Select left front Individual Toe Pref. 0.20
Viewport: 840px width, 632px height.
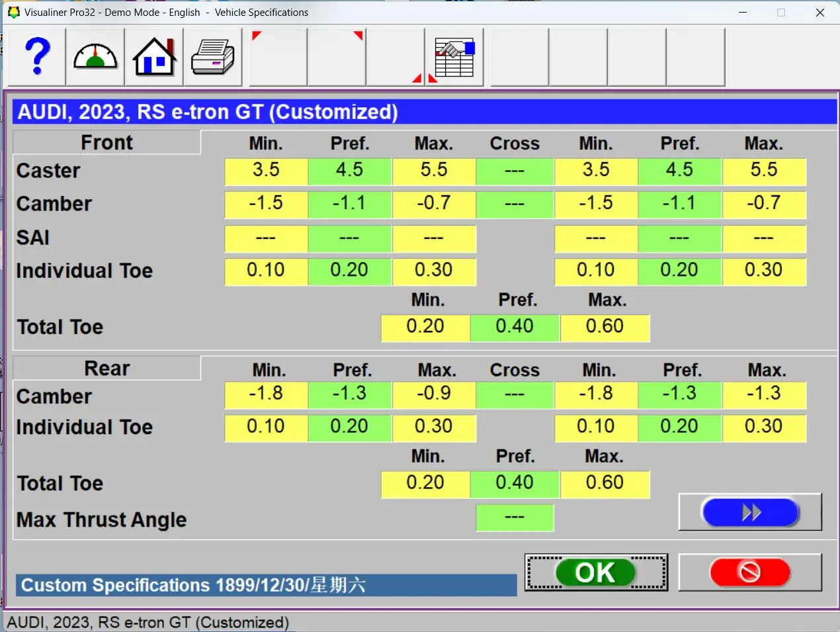pos(349,271)
